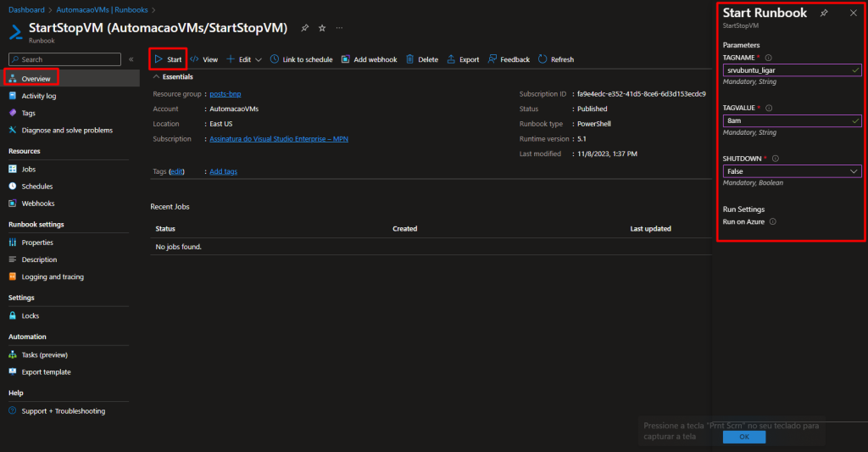Collapse the left sidebar menu
Screen dimensions: 868x452
point(131,59)
